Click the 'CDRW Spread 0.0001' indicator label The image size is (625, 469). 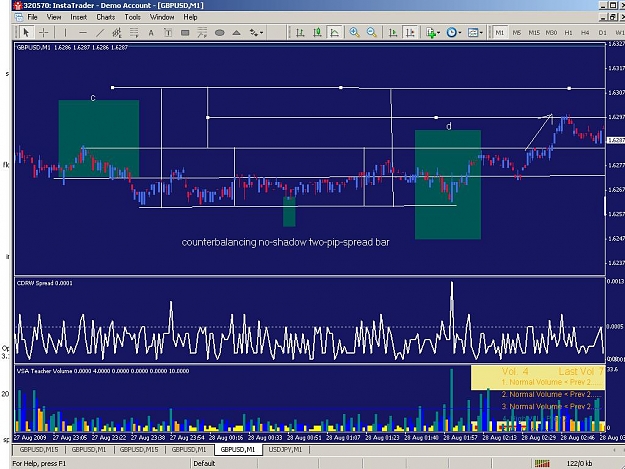[x=45, y=283]
